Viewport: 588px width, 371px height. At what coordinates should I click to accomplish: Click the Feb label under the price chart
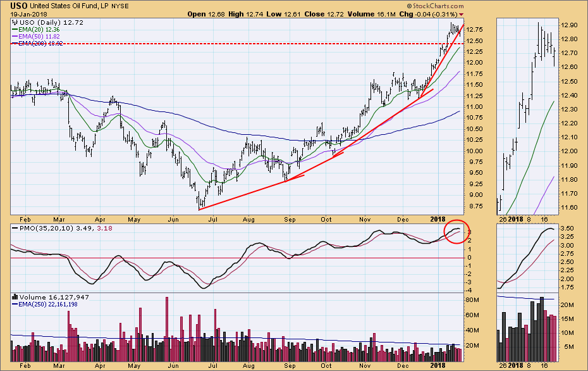tap(25, 219)
